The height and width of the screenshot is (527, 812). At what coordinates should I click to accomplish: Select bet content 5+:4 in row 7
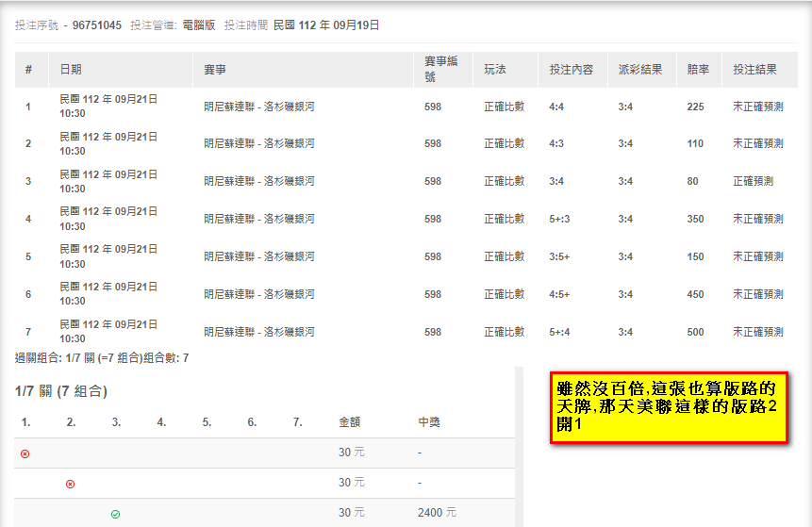click(559, 332)
